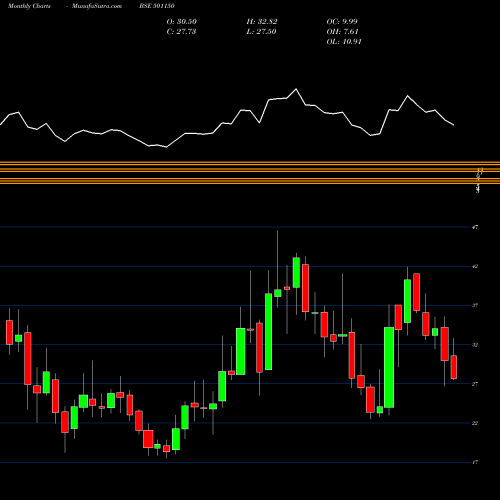Click the OH: 7.61 reading
The image size is (500, 500).
342,32
